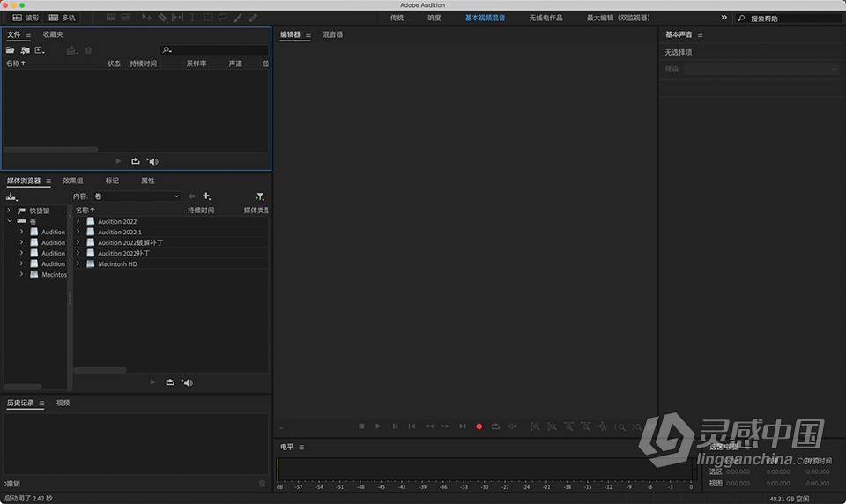Click the mount drive icon in media browser
The image size is (846, 504).
[11, 196]
